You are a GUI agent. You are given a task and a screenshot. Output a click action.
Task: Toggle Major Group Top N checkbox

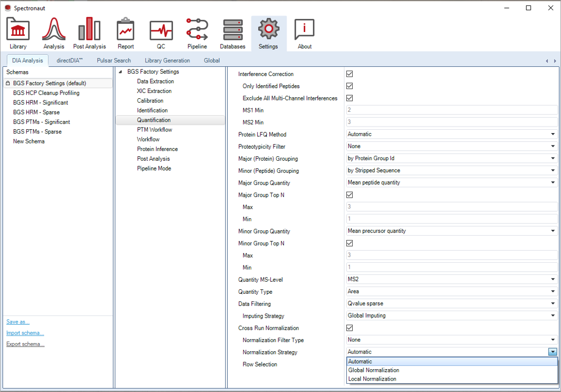pos(350,195)
